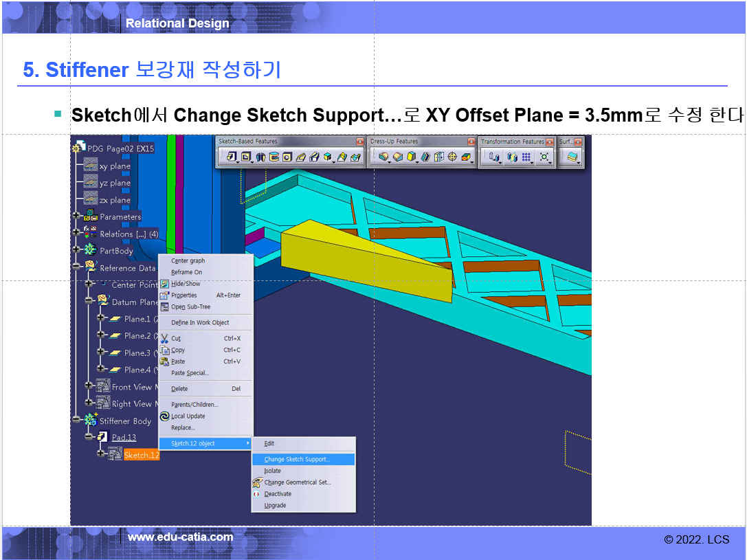
Task: Select the Rectangular Pattern tool
Action: pos(527,157)
